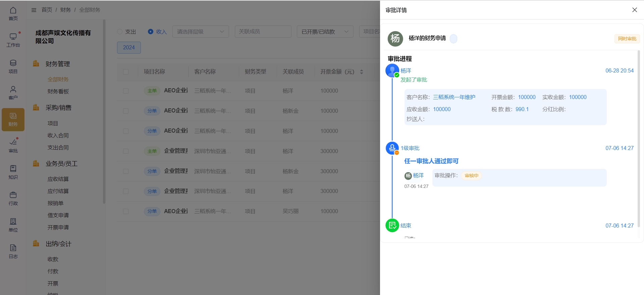Click the 采购/销售 section icon
Viewport: 644px width, 295px height.
tap(36, 107)
